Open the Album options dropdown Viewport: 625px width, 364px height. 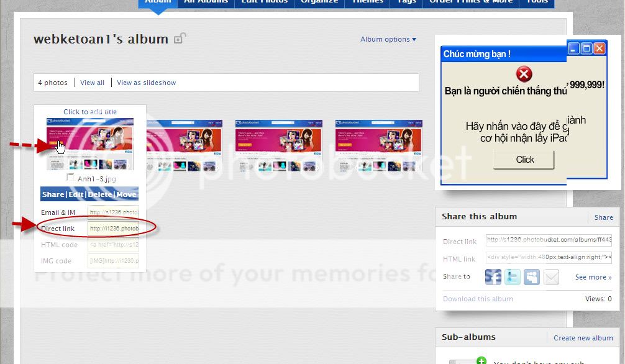[388, 39]
